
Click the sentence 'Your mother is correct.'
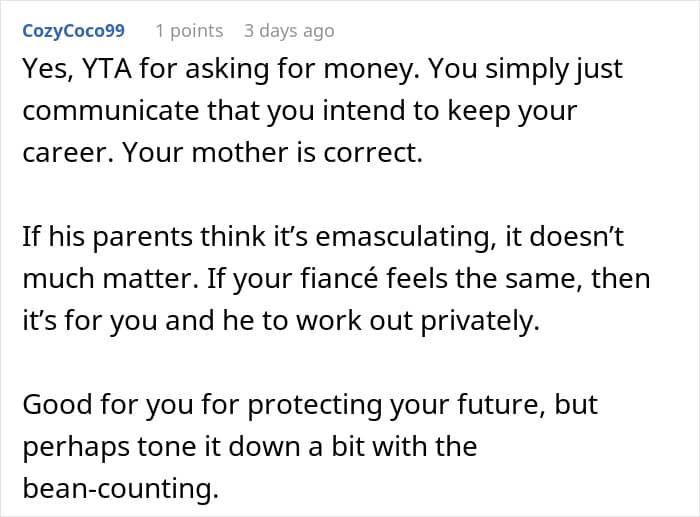[x=272, y=153]
